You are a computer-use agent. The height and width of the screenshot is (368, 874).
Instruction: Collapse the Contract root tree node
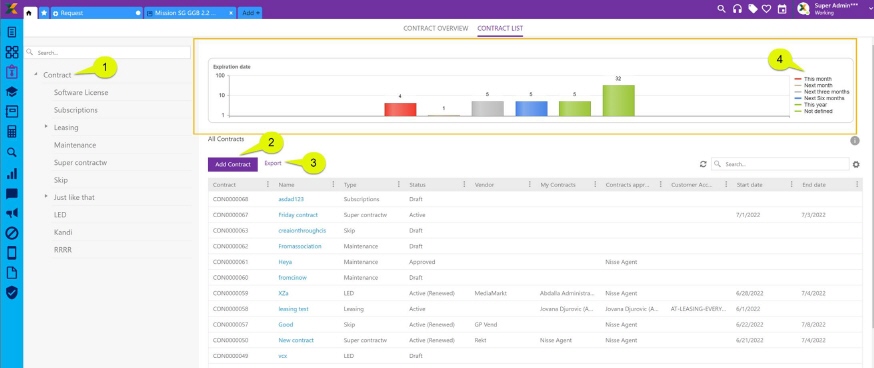36,75
